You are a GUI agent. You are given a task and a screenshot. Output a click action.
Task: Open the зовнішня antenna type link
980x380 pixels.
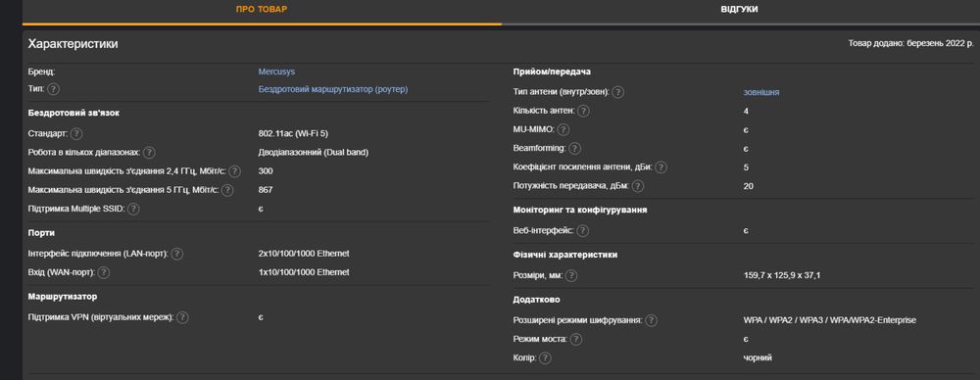(x=760, y=92)
